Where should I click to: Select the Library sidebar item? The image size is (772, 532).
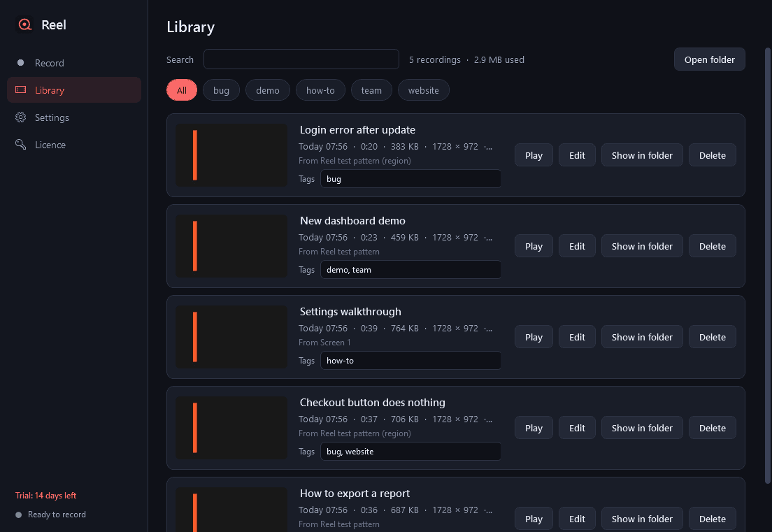coord(74,90)
